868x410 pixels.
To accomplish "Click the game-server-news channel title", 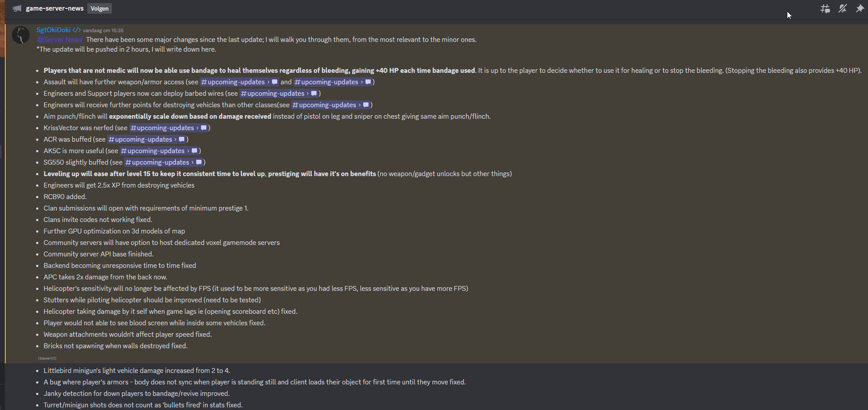I will [x=55, y=8].
